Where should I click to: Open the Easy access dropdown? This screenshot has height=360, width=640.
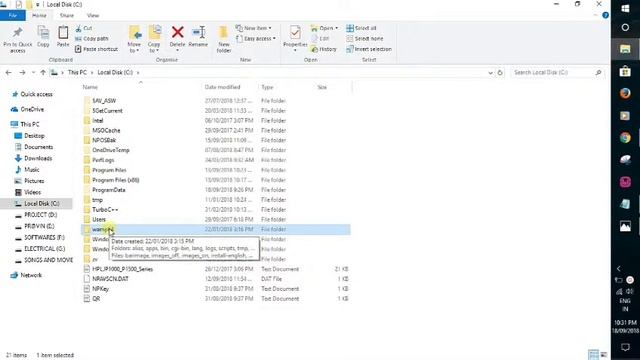click(x=256, y=38)
